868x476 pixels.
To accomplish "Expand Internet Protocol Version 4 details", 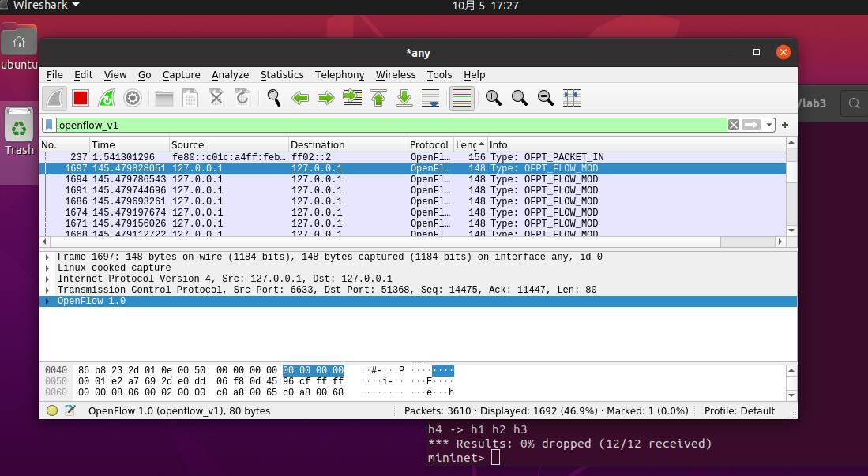I will pyautogui.click(x=47, y=279).
